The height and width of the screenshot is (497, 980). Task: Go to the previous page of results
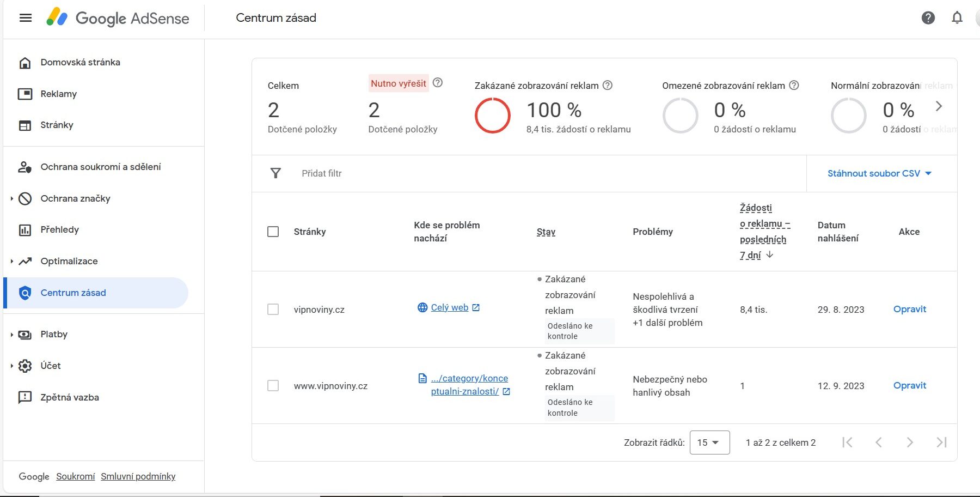(878, 443)
